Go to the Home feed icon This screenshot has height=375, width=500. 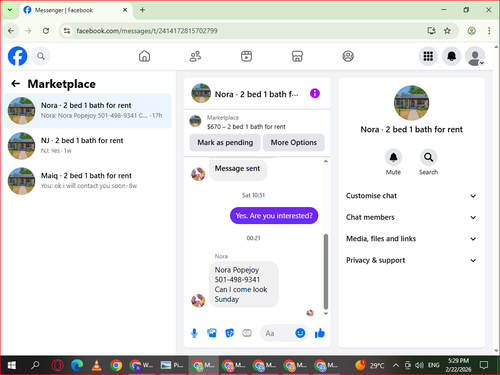(x=144, y=56)
